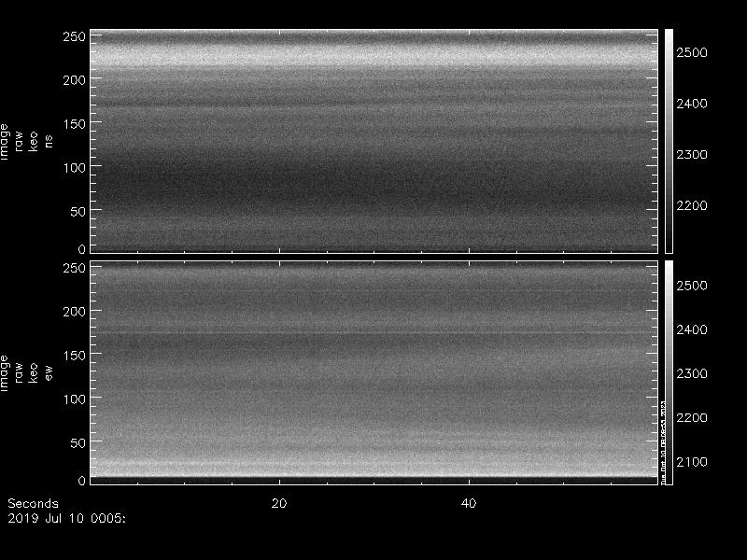Viewport: 747px width, 560px height.
Task: Click the top colorbar label '2200'
Action: point(692,205)
